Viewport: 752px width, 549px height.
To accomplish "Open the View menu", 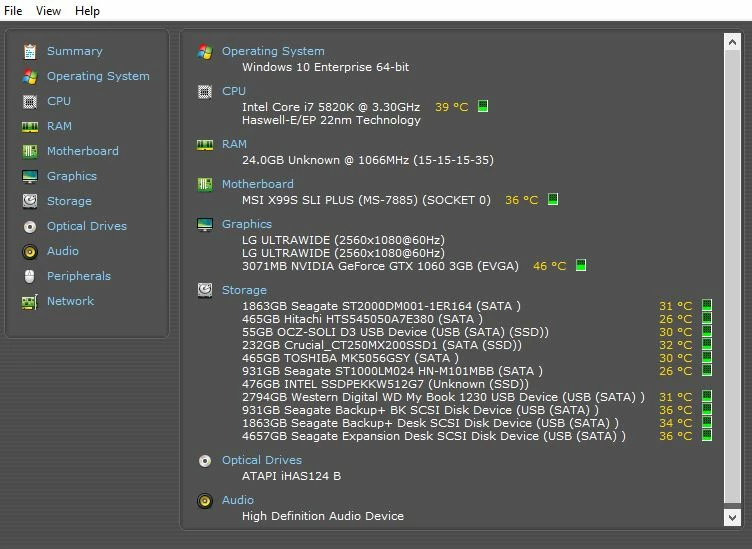I will click(48, 11).
